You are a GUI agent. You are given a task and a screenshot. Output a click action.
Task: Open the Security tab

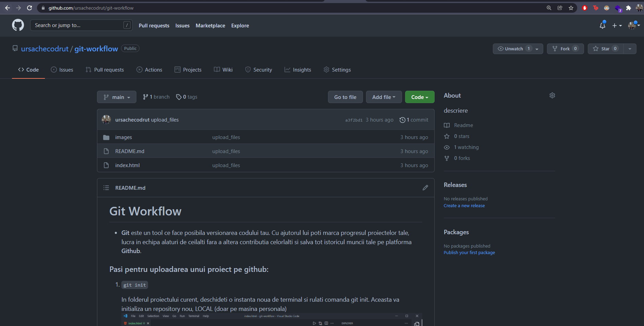[x=259, y=70]
